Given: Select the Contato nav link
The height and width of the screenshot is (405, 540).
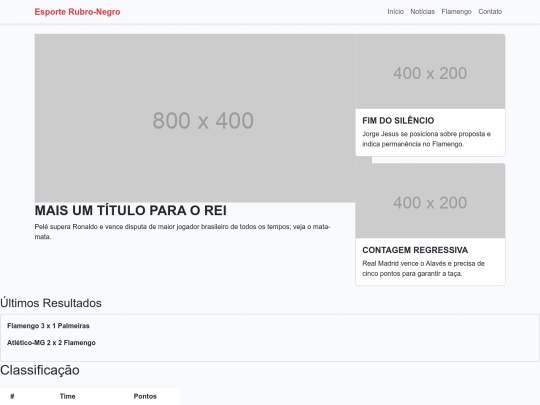Looking at the screenshot, I should (490, 12).
